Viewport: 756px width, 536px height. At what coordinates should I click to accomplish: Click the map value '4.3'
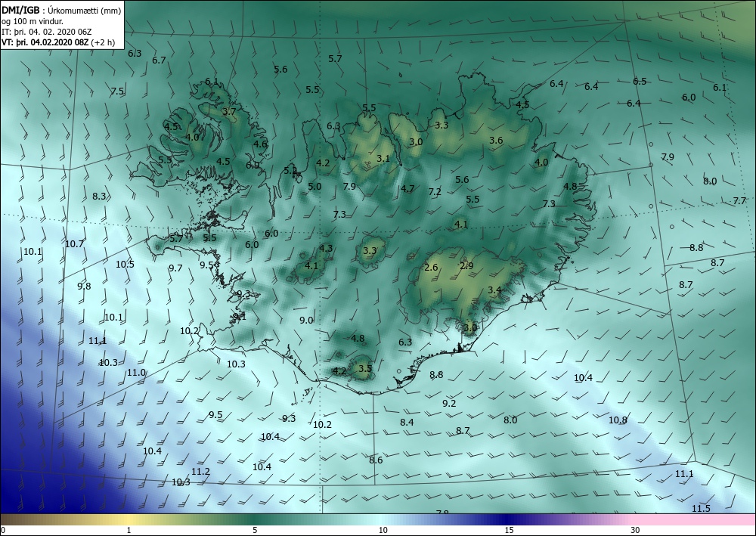(x=326, y=248)
